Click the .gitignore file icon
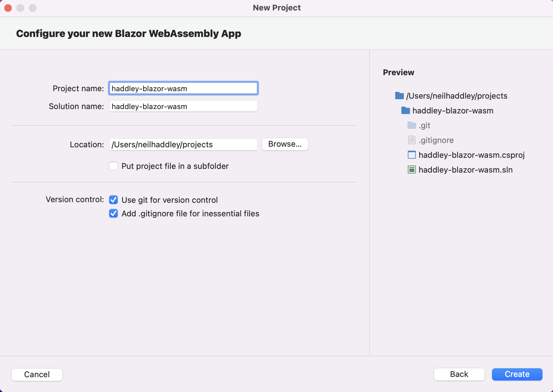The height and width of the screenshot is (392, 553). click(412, 140)
